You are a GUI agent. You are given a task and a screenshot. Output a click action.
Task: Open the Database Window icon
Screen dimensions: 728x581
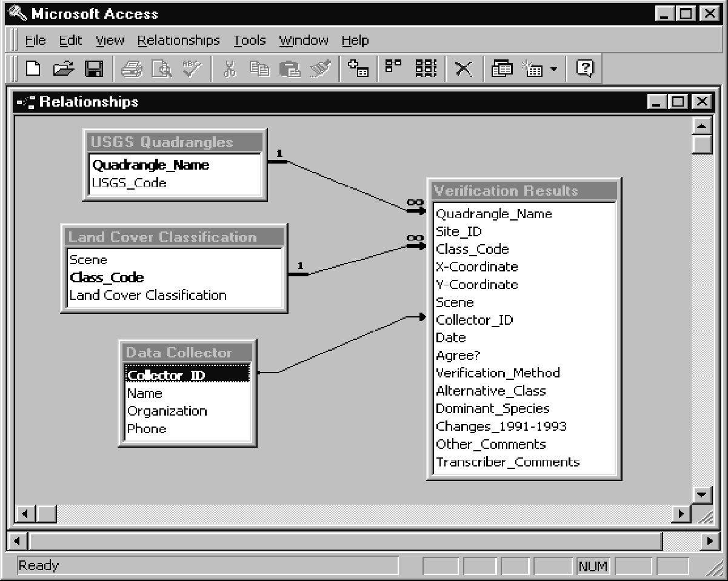(501, 70)
